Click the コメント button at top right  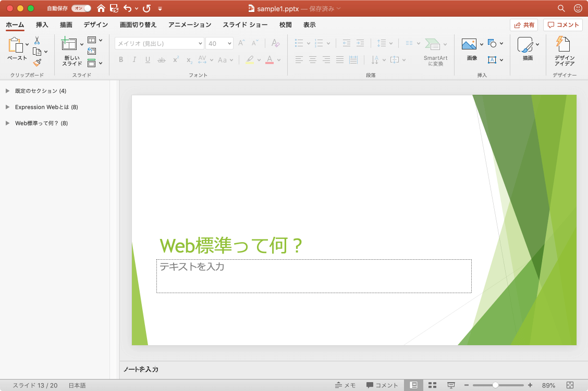(x=563, y=24)
